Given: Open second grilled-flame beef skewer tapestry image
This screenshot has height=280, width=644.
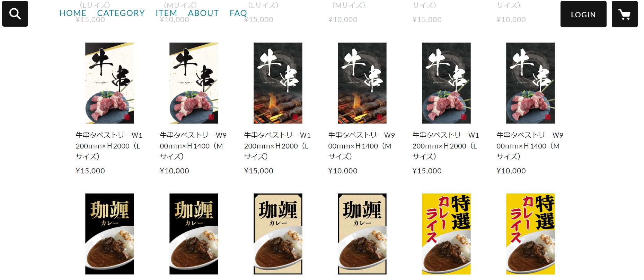Looking at the screenshot, I should pos(362,83).
